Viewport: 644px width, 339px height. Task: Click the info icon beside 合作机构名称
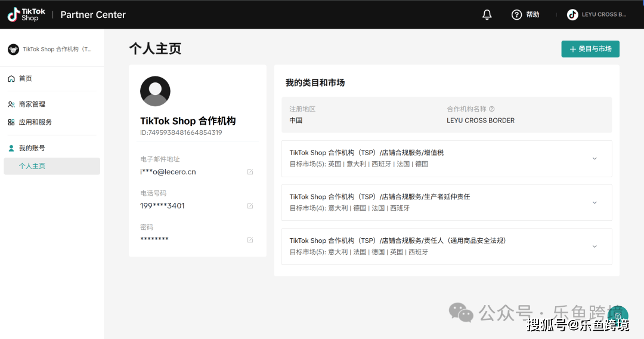click(x=492, y=109)
